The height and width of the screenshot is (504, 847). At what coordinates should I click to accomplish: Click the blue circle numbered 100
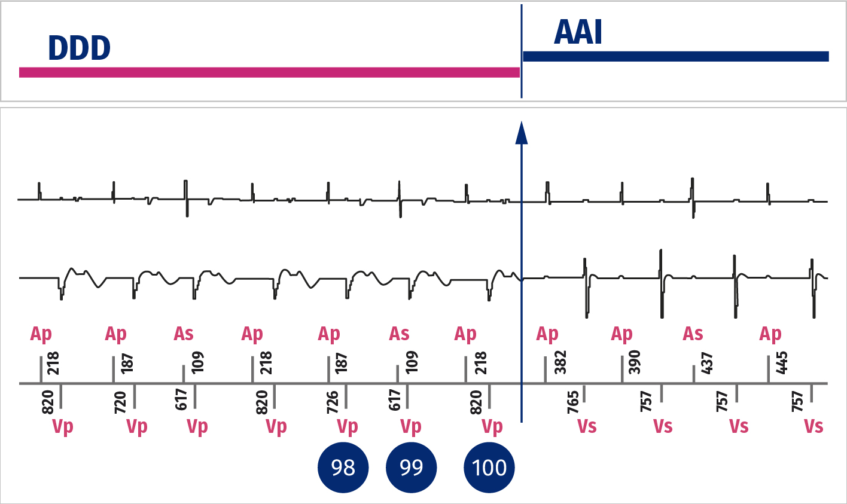(x=489, y=468)
